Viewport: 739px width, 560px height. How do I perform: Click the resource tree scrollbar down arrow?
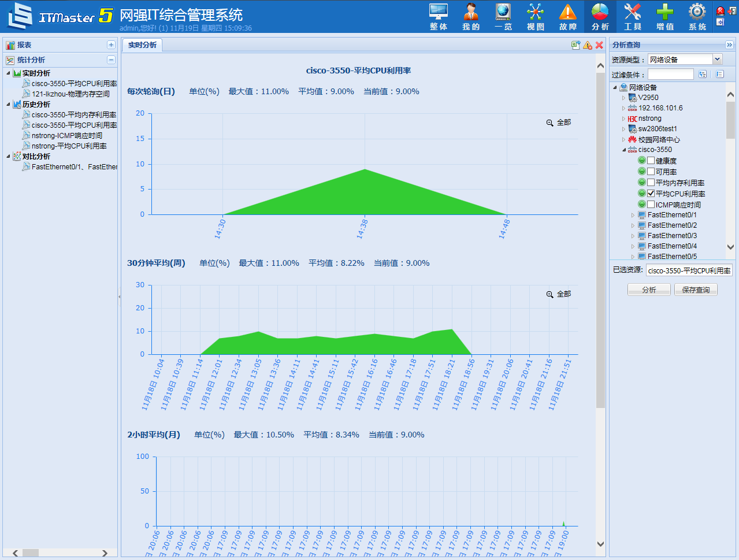(x=730, y=247)
